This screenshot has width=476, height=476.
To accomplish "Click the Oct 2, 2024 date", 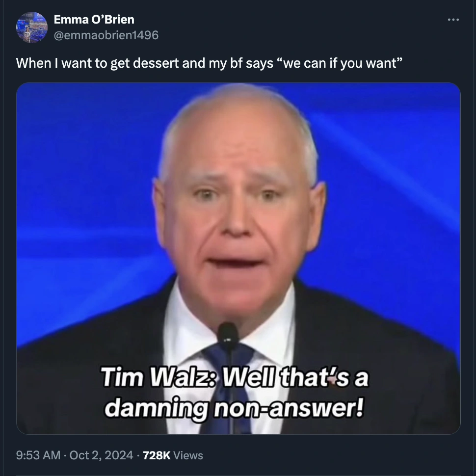I will pos(101,455).
